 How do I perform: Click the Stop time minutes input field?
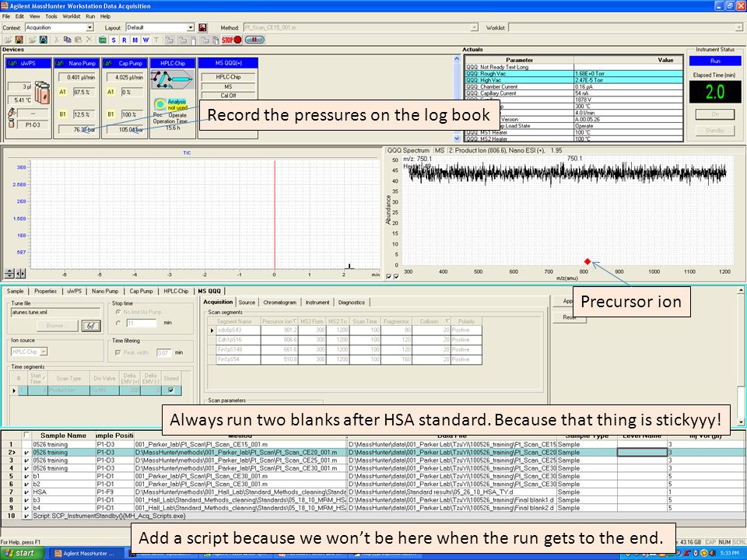[x=142, y=323]
